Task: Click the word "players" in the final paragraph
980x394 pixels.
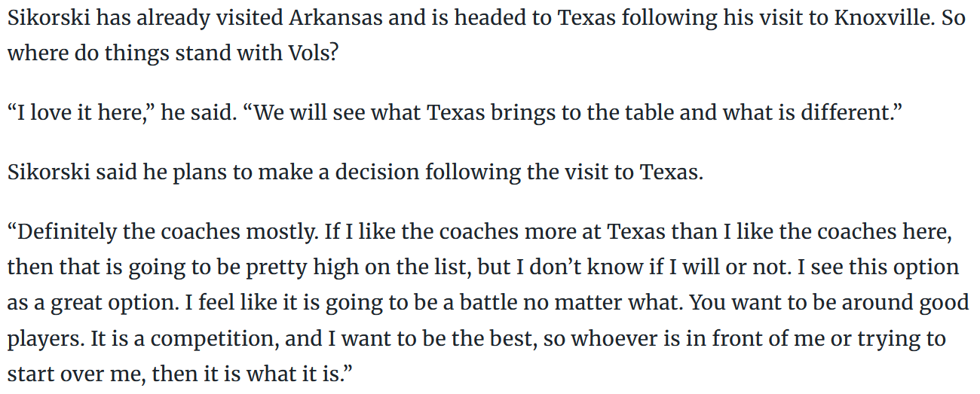Action: coord(43,338)
